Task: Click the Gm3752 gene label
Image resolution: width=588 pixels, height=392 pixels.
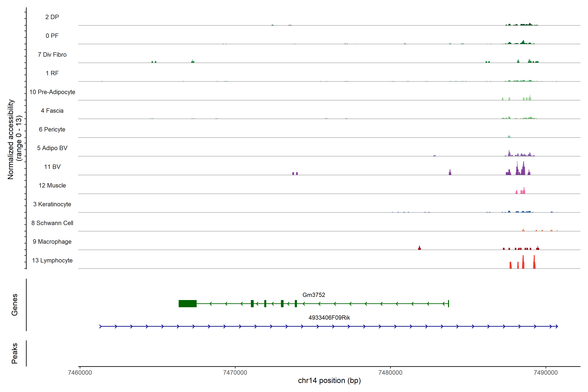Action: [x=313, y=295]
